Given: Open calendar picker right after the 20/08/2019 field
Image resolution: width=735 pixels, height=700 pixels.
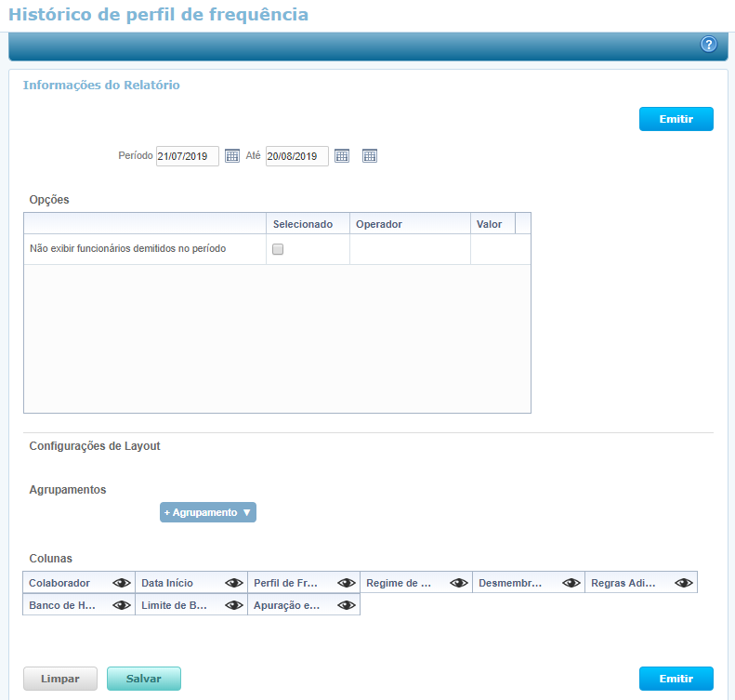Looking at the screenshot, I should click(x=342, y=156).
